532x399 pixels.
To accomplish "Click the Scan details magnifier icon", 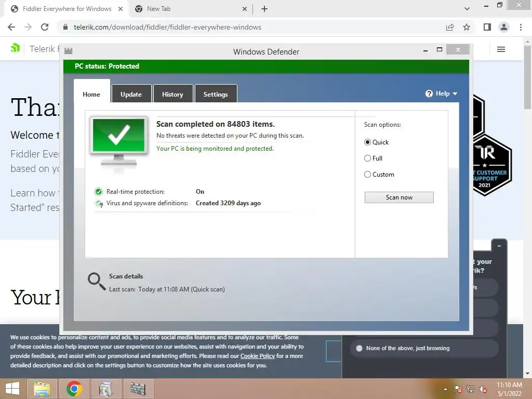I will [97, 282].
